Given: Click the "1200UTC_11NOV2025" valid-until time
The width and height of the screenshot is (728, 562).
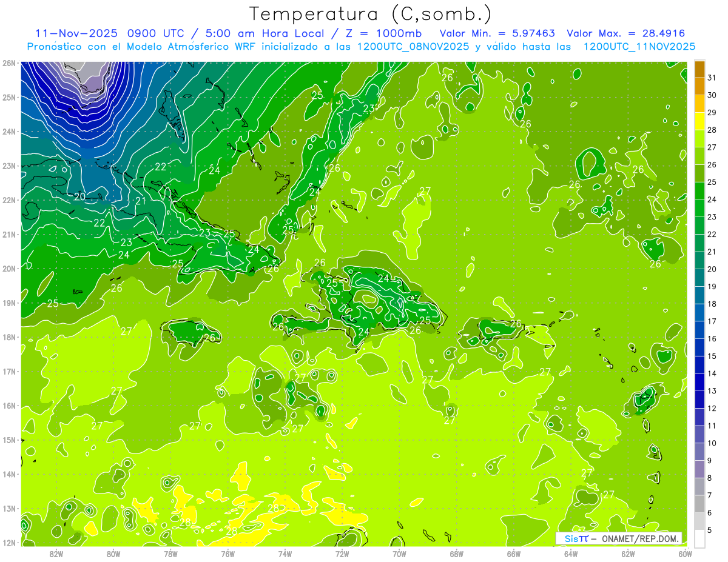Looking at the screenshot, I should (x=638, y=47).
